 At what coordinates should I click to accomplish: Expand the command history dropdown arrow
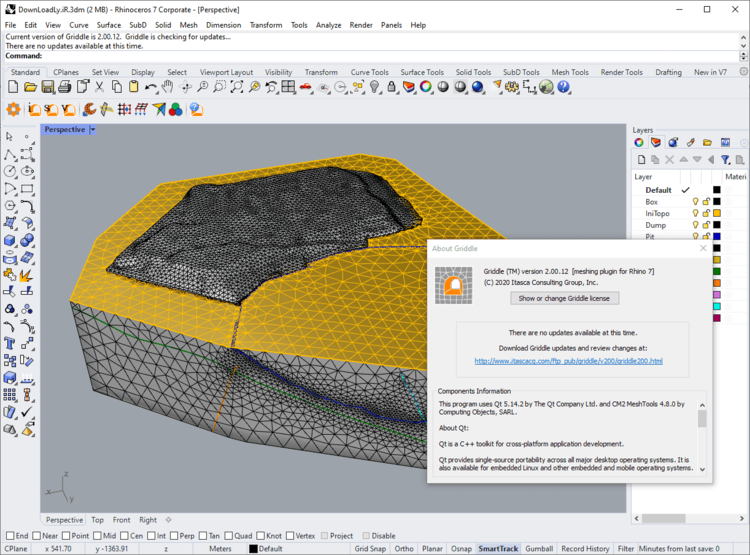pyautogui.click(x=743, y=56)
